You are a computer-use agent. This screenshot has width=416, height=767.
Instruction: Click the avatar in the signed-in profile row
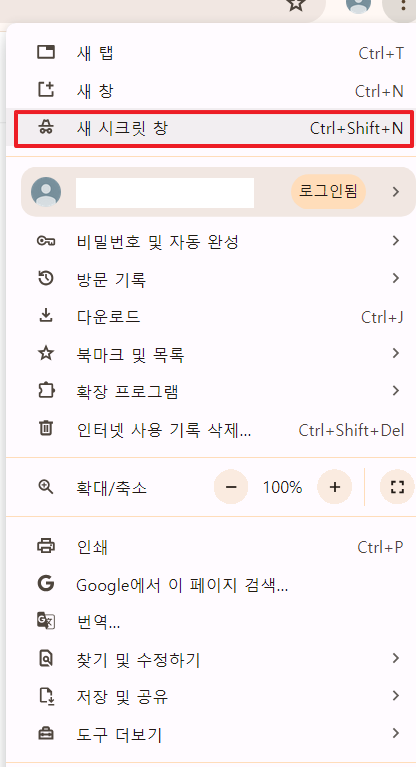pyautogui.click(x=46, y=192)
